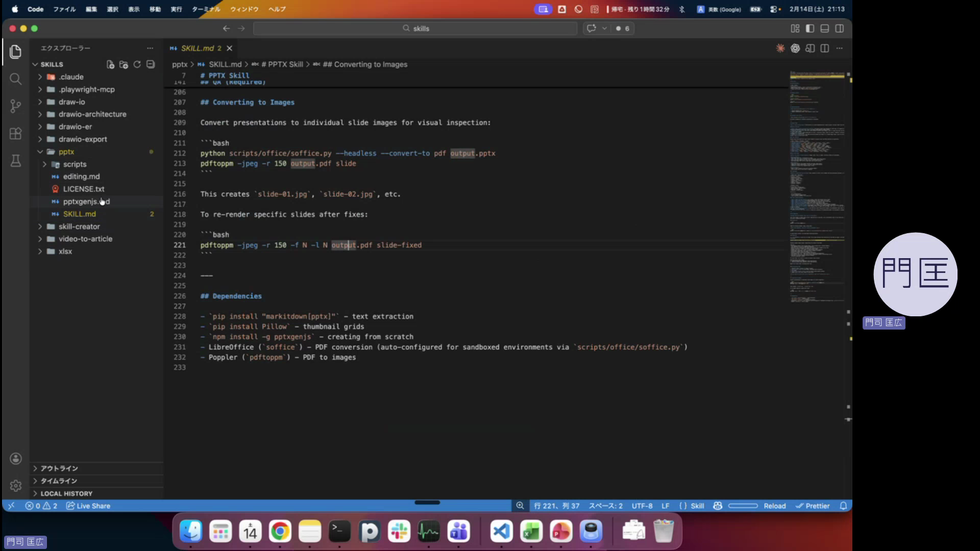Select the SKILL.md editor tab

coord(197,48)
